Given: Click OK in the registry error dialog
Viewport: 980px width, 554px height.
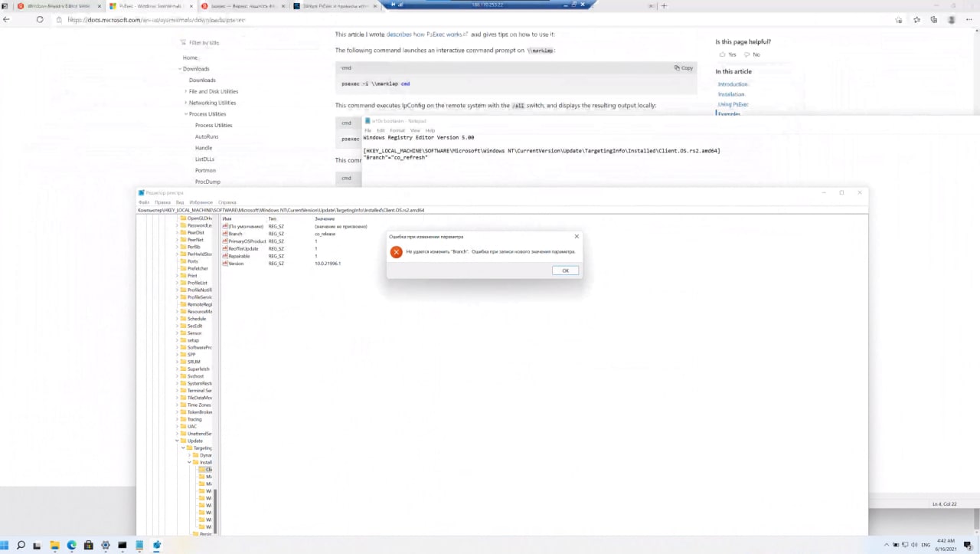Looking at the screenshot, I should pyautogui.click(x=565, y=270).
